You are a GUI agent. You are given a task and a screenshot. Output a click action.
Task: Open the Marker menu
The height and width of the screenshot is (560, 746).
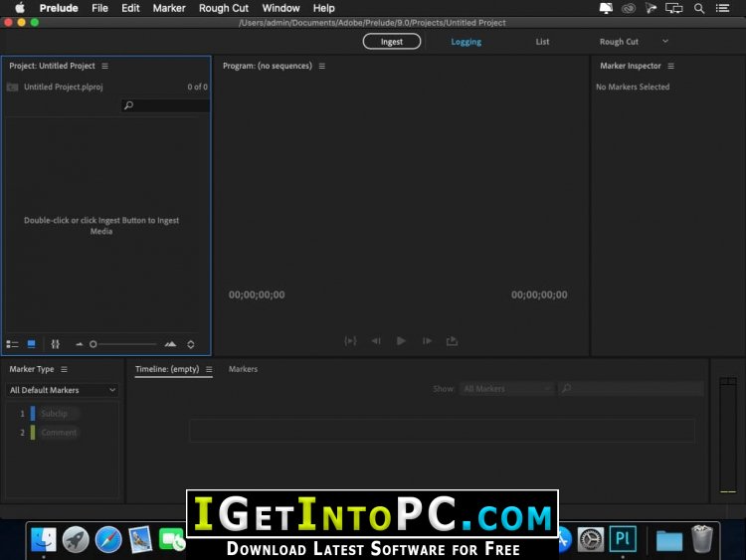[169, 8]
